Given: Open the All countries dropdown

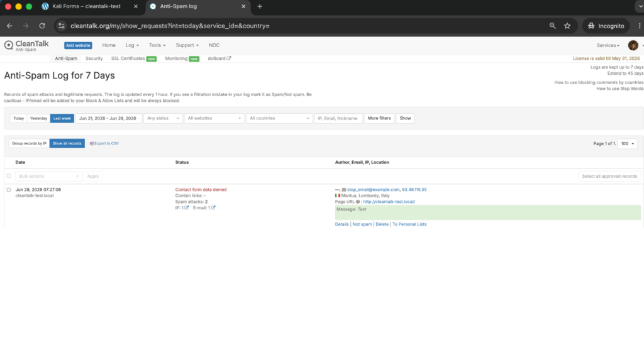Looking at the screenshot, I should 279,118.
